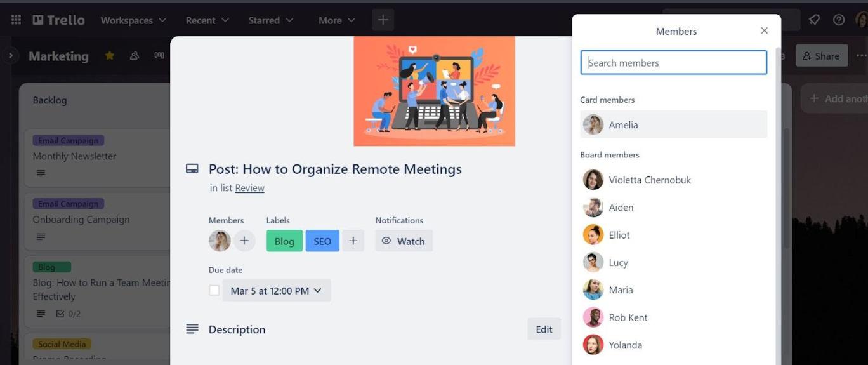Open the apps grid switcher icon

click(x=16, y=20)
